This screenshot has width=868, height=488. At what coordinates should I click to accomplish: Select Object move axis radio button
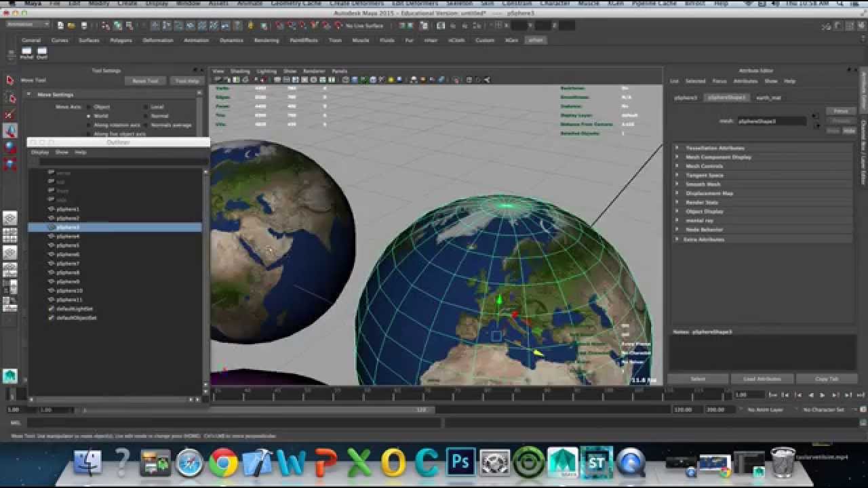88,107
